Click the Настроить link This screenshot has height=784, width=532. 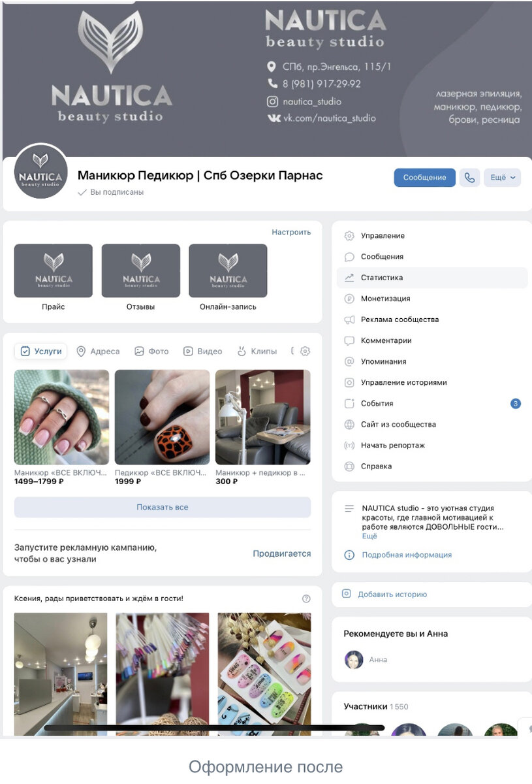click(291, 232)
